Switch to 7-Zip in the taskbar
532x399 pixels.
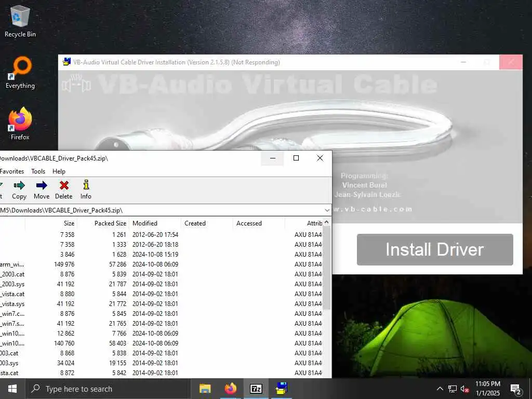[x=256, y=389]
